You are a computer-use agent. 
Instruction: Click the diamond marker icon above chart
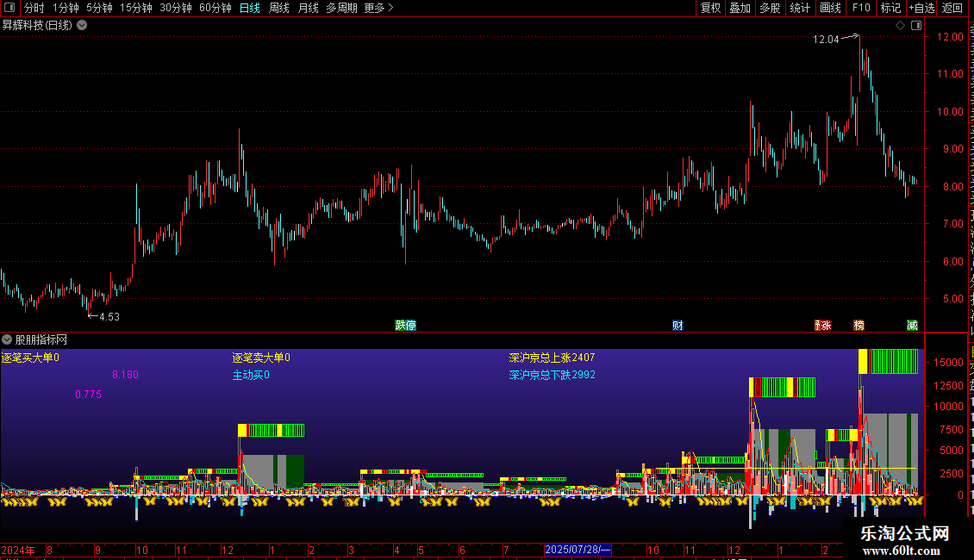tap(900, 26)
